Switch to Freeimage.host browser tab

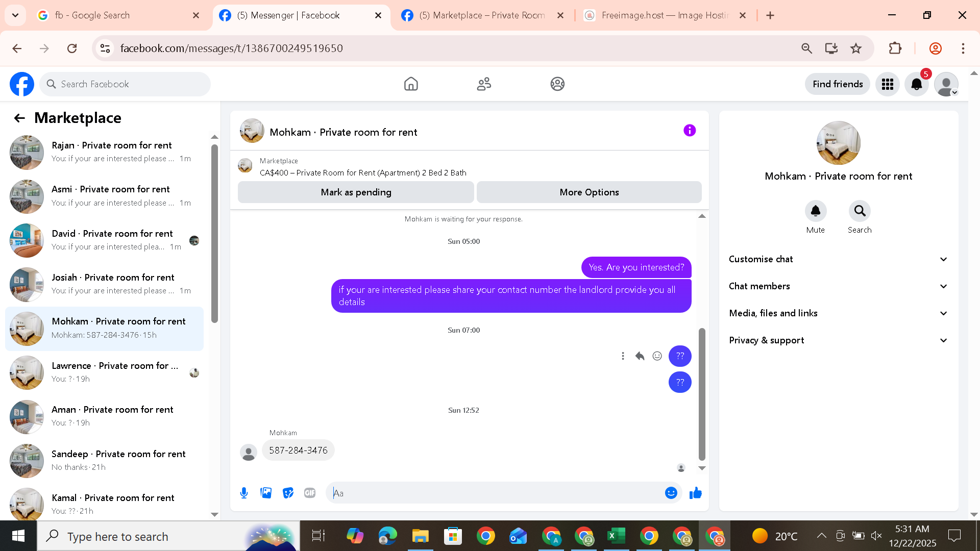coord(664,15)
